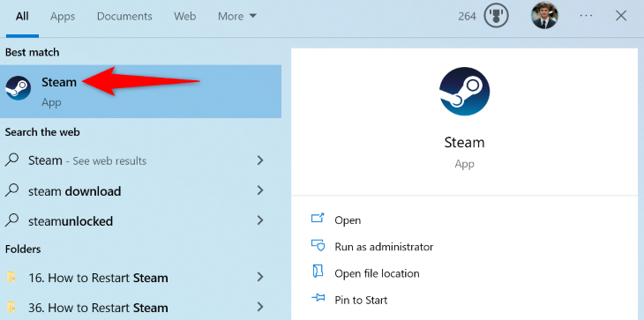Switch to the Documents tab
The image size is (644, 320).
124,16
